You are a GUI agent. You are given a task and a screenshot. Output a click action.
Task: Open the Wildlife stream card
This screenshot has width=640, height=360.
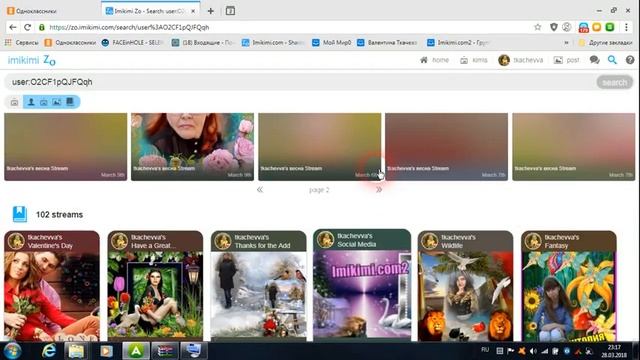465,286
